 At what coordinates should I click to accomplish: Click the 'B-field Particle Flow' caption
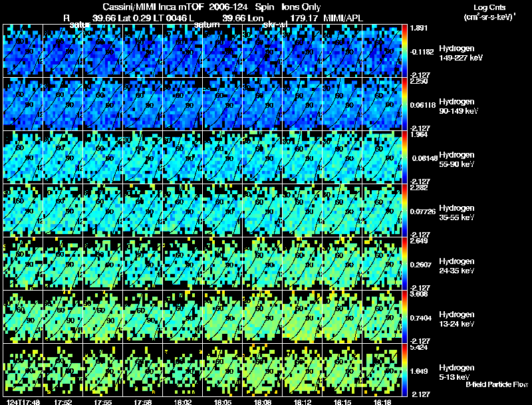point(497,384)
